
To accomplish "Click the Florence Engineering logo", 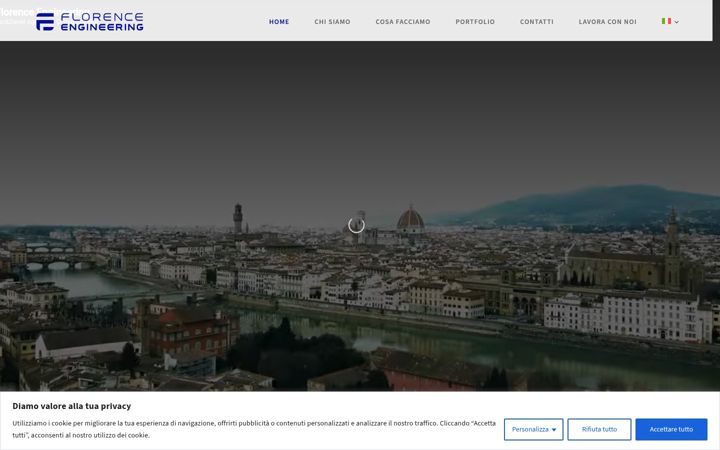I will (90, 22).
